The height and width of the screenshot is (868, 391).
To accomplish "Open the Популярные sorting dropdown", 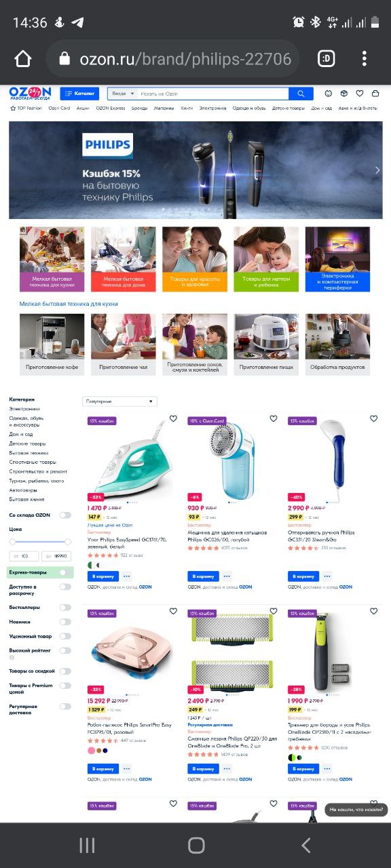I will pyautogui.click(x=119, y=401).
